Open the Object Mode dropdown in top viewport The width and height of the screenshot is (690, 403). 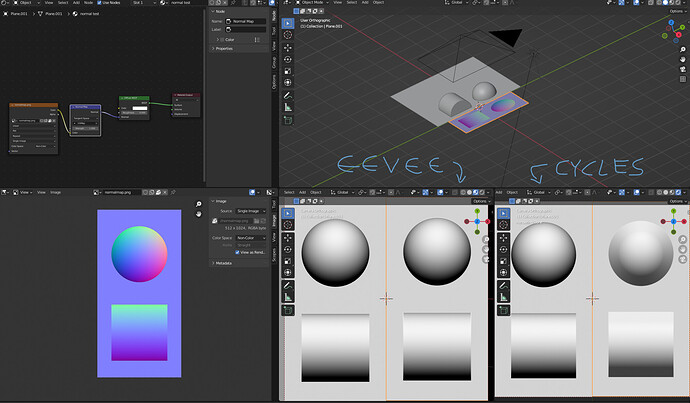[x=312, y=3]
